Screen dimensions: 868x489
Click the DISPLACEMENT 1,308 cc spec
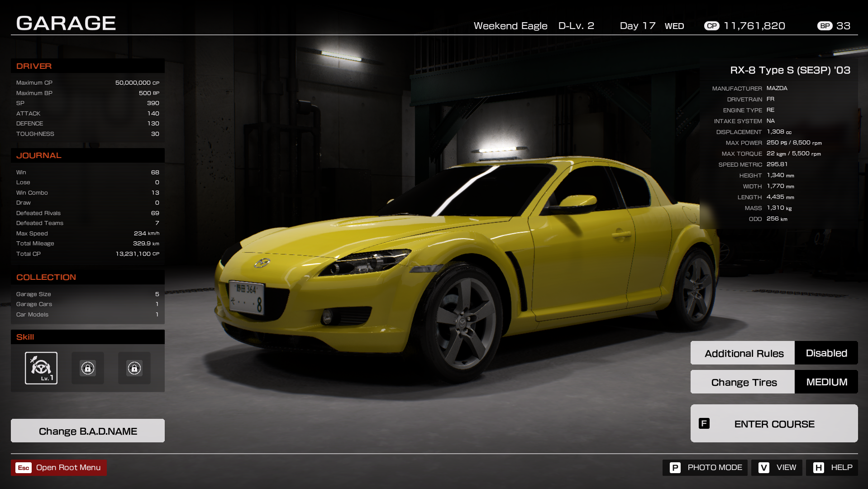[x=754, y=132]
